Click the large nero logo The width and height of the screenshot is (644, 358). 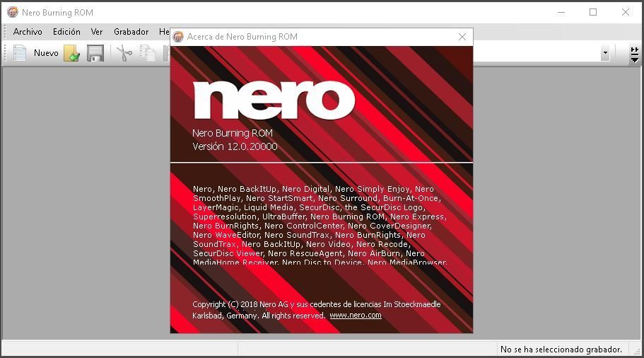(274, 100)
